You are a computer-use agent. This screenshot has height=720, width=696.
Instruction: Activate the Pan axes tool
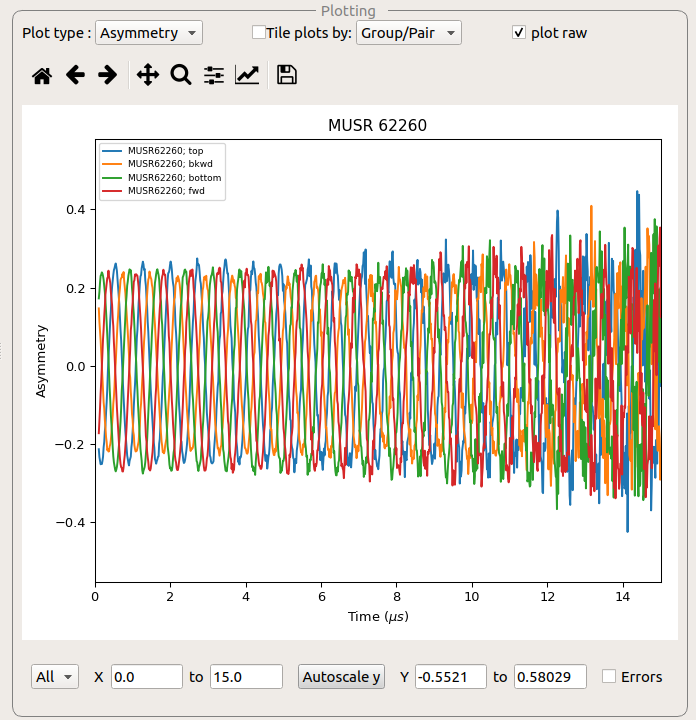pos(148,75)
